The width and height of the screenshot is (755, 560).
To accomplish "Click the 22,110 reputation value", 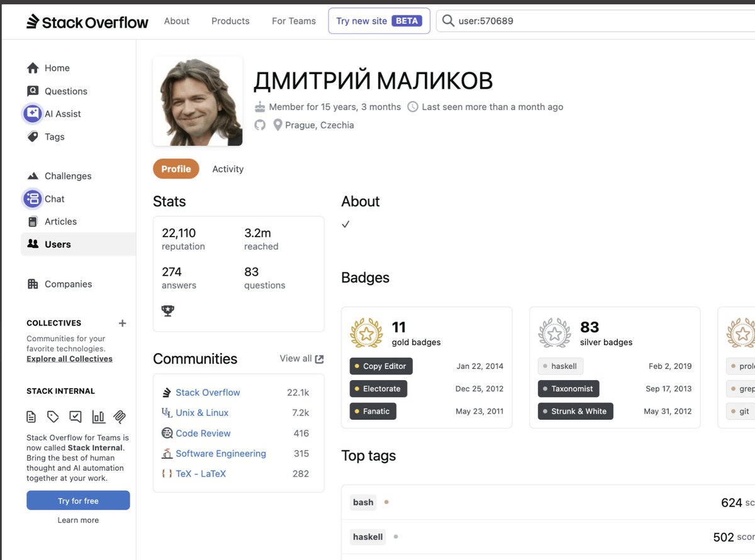I will pyautogui.click(x=179, y=233).
